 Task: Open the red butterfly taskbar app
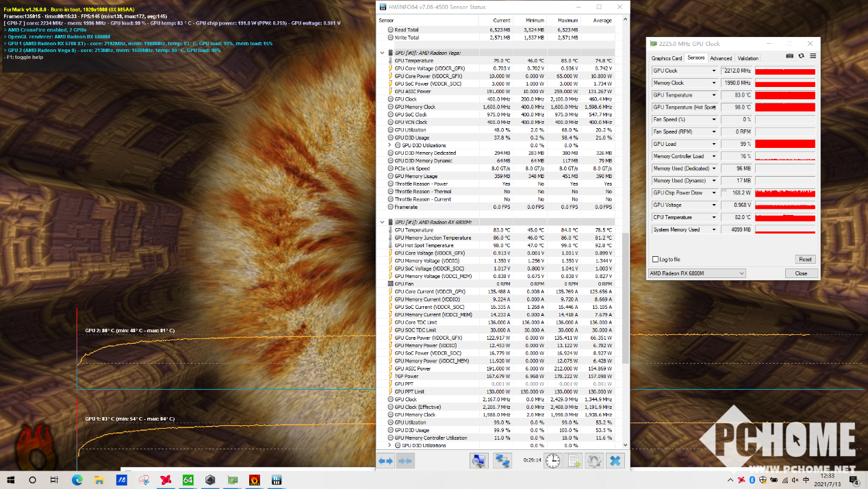pos(165,480)
